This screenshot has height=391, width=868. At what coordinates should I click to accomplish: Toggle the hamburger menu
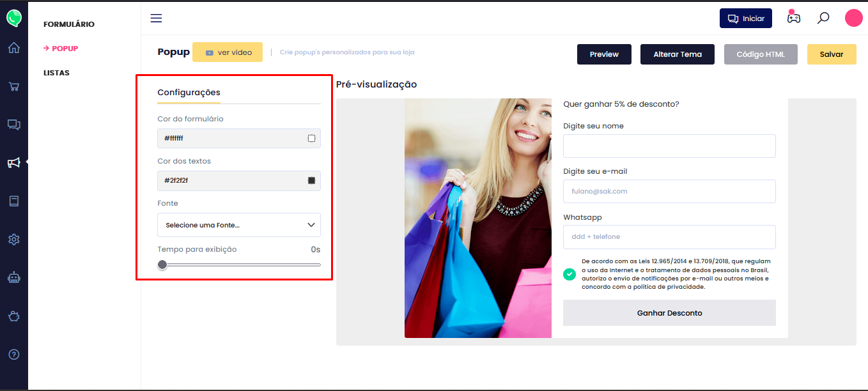pyautogui.click(x=156, y=18)
